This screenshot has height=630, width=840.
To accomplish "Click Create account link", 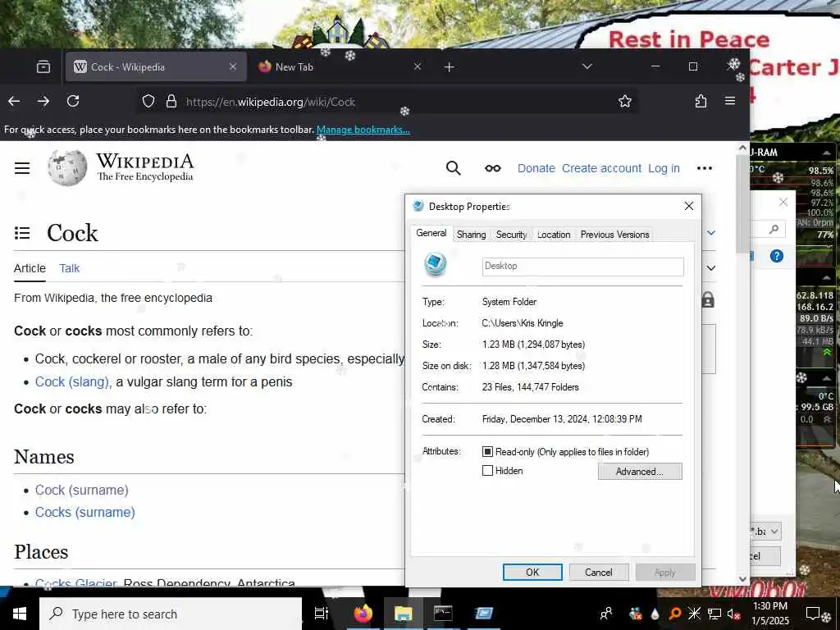I will (601, 168).
